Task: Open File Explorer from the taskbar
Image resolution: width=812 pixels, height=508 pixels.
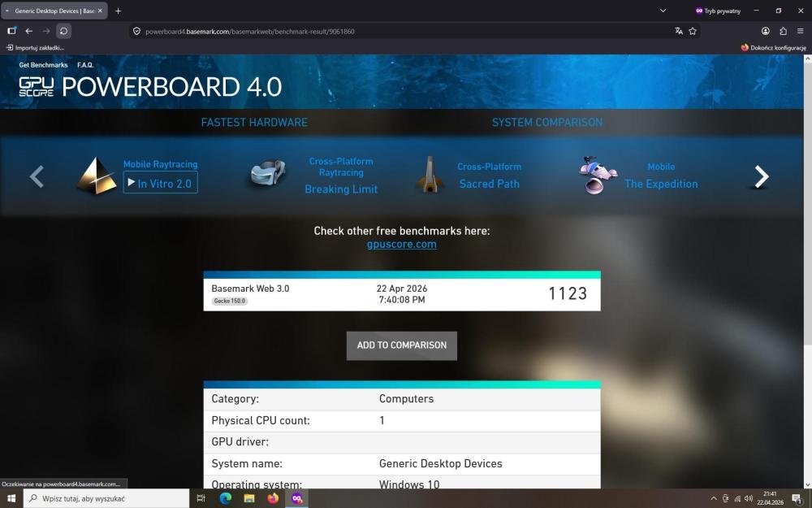Action: pos(249,499)
